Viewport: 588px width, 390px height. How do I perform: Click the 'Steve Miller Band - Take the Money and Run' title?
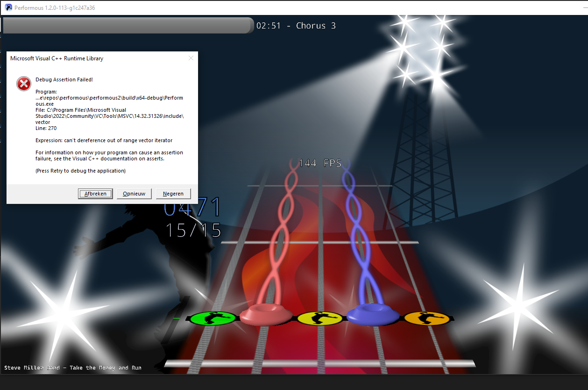pyautogui.click(x=73, y=368)
